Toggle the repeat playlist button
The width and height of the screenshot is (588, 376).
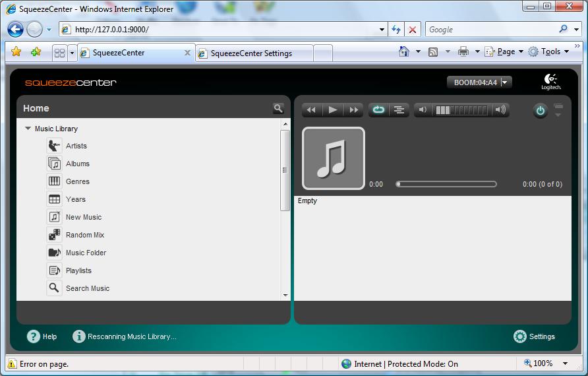click(378, 110)
